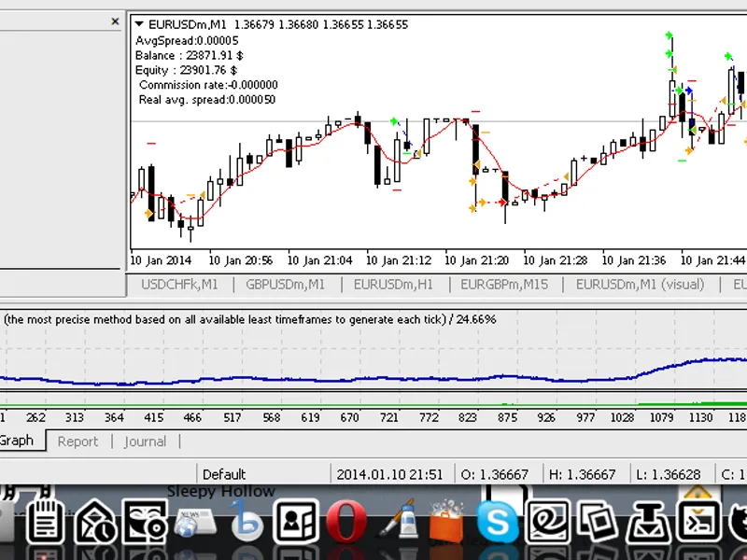The image size is (747, 560).
Task: Open the contact card dock icon
Action: coord(296,522)
